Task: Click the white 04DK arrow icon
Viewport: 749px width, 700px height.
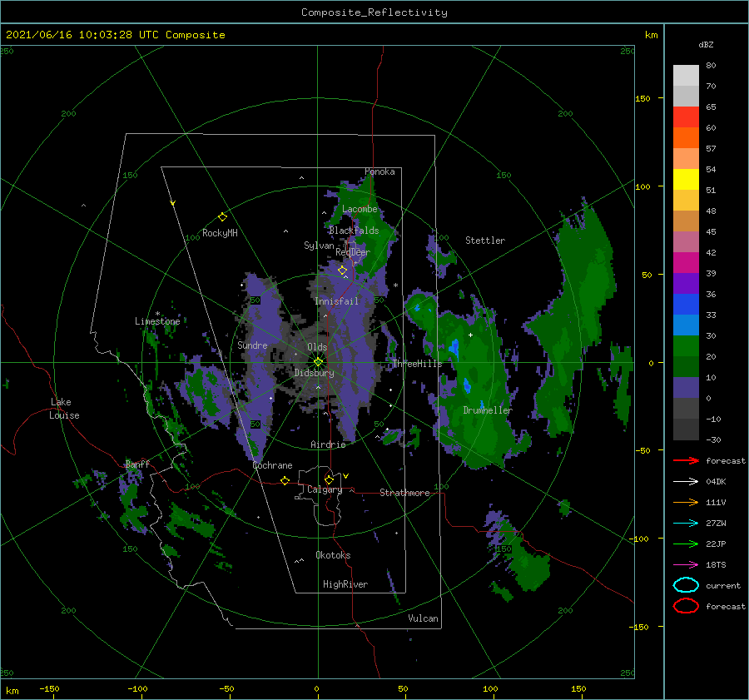Action: pyautogui.click(x=686, y=481)
